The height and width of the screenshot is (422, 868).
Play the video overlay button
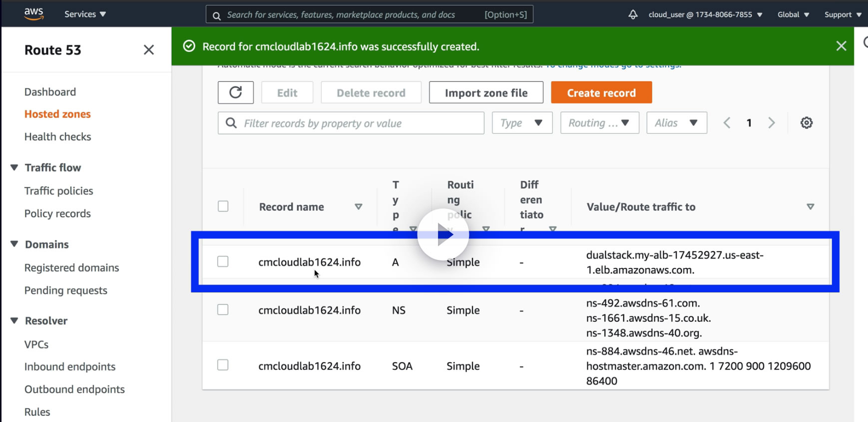tap(443, 234)
